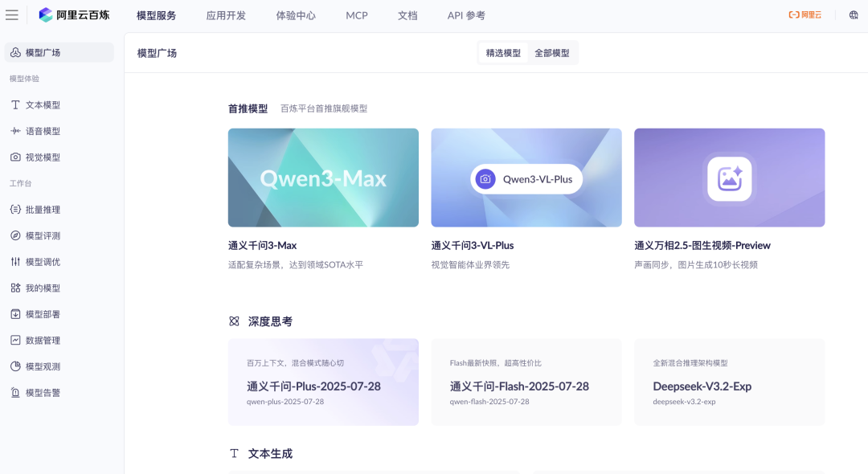Click the 我的模型 grid icon
The height and width of the screenshot is (474, 868).
tap(15, 288)
